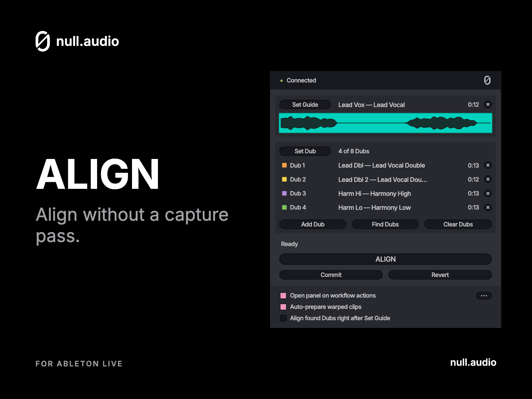
Task: Click the null.audio logo at top left
Action: tap(77, 41)
